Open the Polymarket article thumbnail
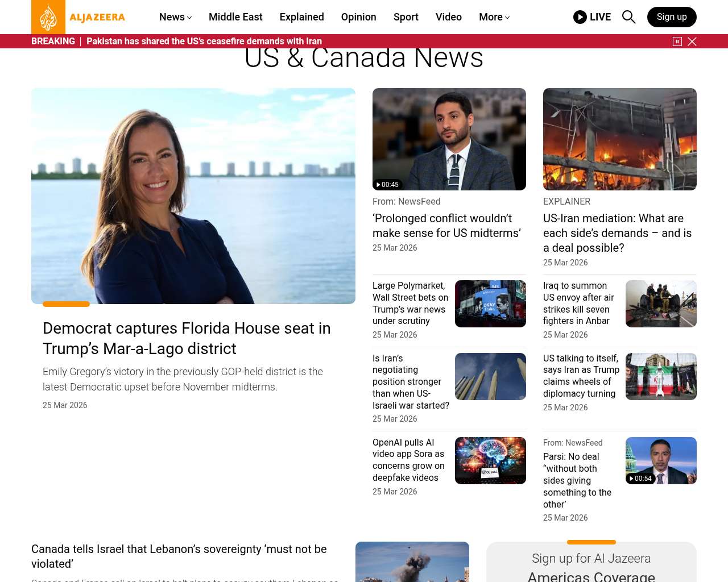Viewport: 728px width, 582px height. click(x=490, y=304)
